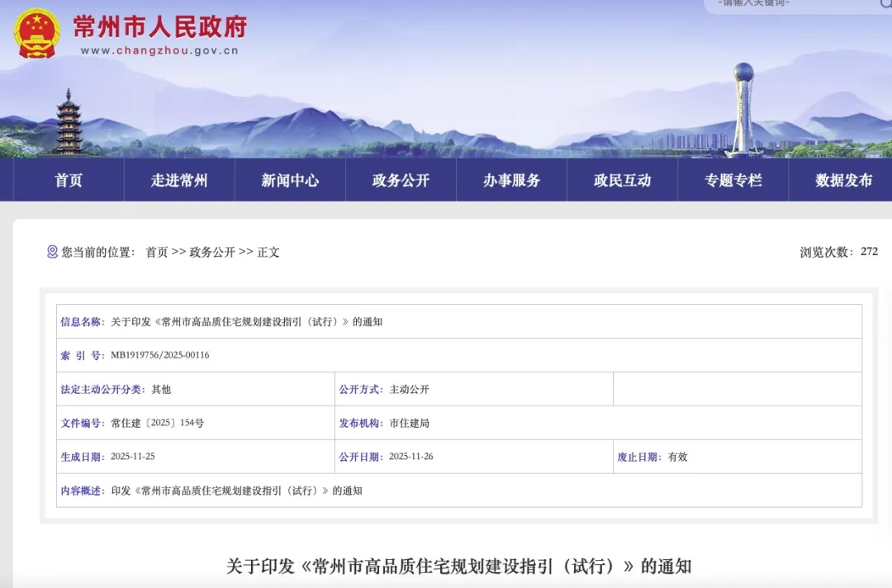Open the 专题专栏 navigation item
The image size is (892, 588).
click(733, 180)
